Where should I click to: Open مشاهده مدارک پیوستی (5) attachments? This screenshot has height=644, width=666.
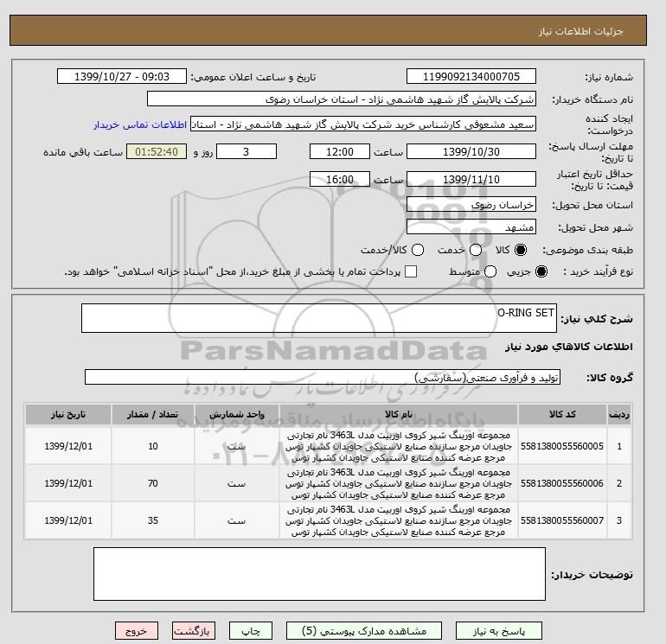tap(364, 631)
